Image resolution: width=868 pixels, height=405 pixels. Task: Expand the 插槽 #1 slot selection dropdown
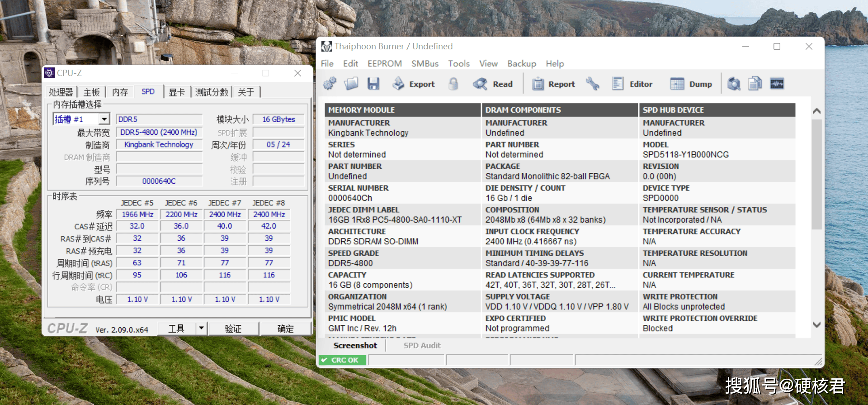104,119
